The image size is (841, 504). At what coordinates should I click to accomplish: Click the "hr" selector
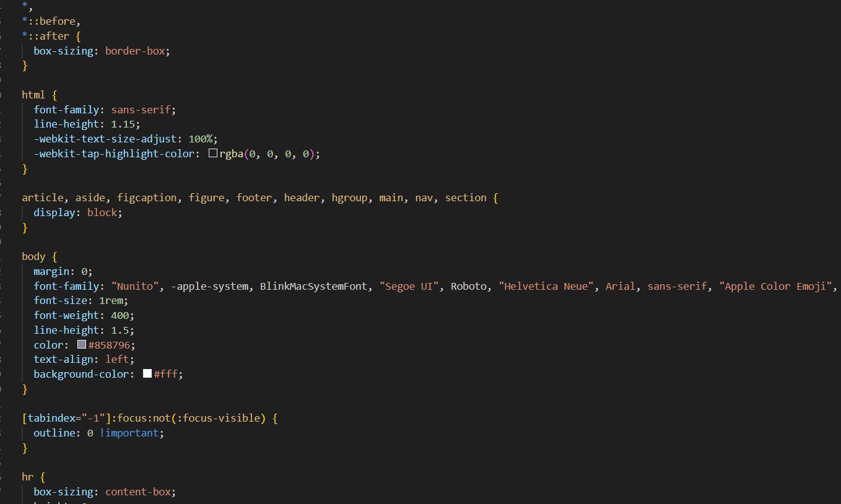28,477
